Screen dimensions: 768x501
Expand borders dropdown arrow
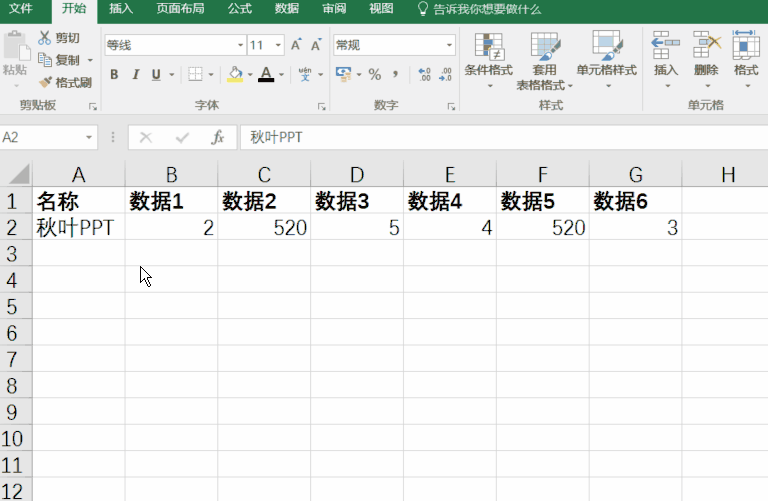click(211, 75)
